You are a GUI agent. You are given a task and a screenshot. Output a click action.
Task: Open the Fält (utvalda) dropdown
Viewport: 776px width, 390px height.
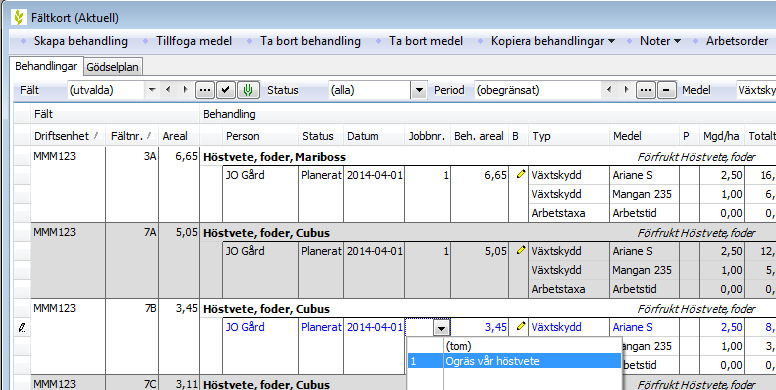152,90
